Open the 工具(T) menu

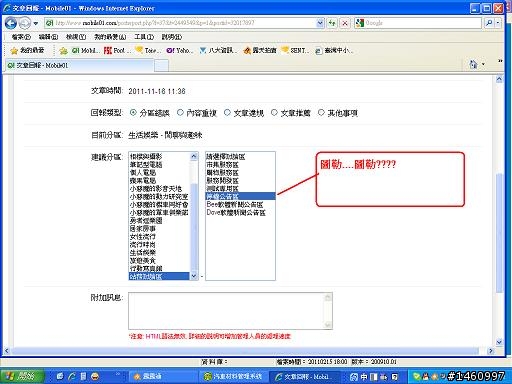pos(144,37)
